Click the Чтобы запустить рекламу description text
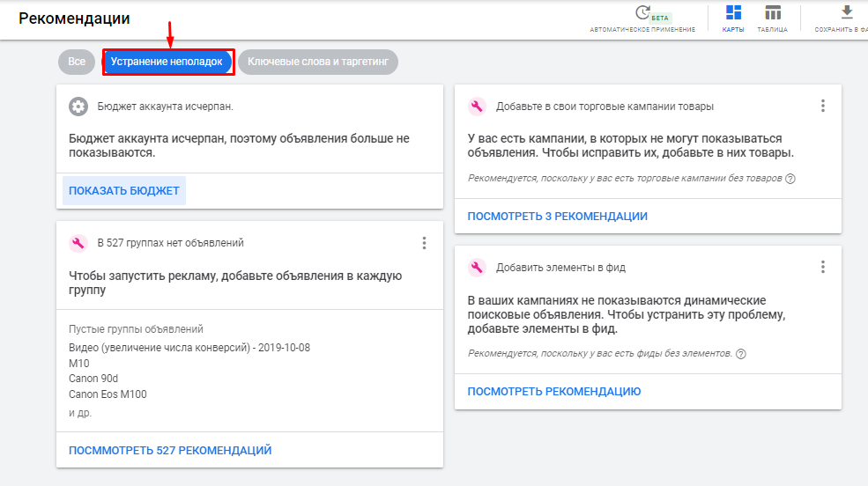This screenshot has height=486, width=868. (235, 283)
